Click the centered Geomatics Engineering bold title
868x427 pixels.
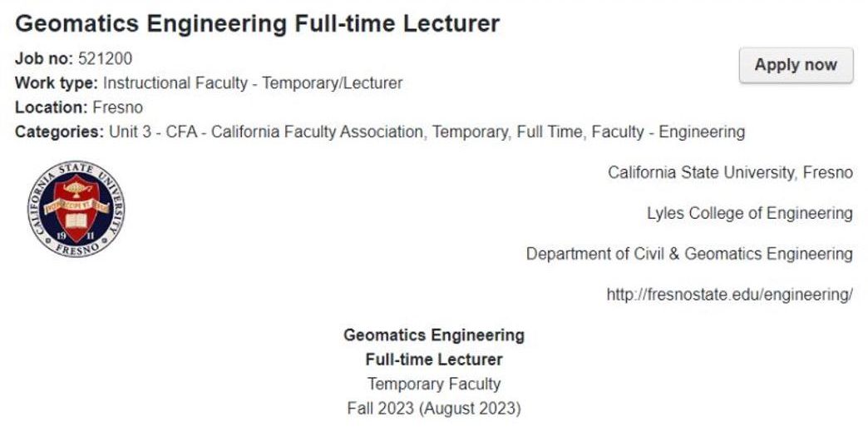click(x=434, y=335)
